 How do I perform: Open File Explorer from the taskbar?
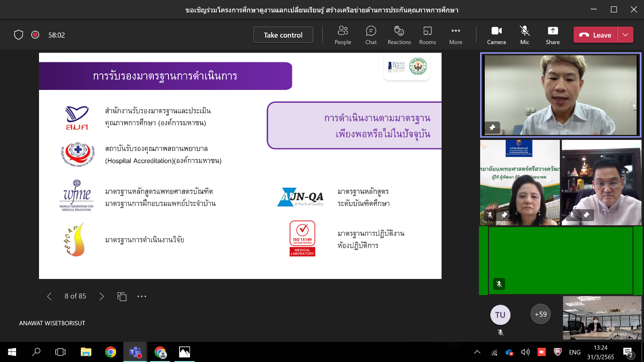click(86, 352)
